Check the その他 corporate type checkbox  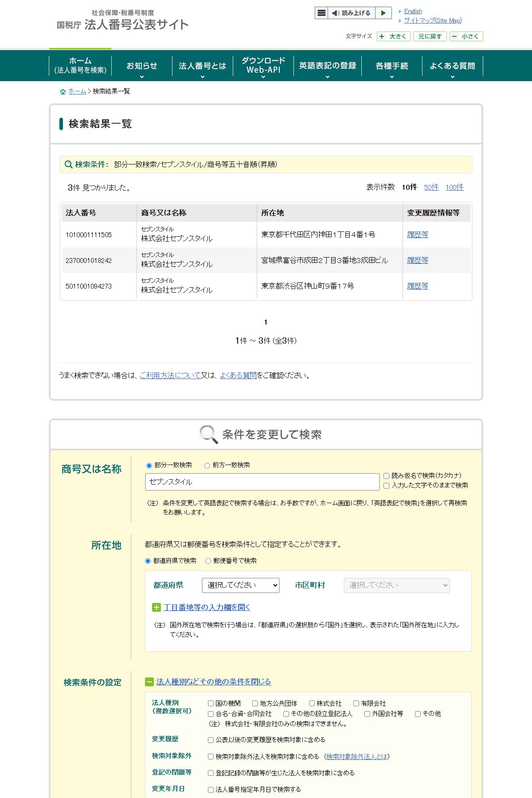418,714
